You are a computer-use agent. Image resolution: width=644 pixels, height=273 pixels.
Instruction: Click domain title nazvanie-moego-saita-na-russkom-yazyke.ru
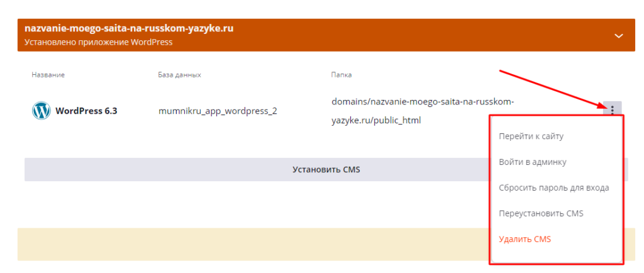coord(129,29)
